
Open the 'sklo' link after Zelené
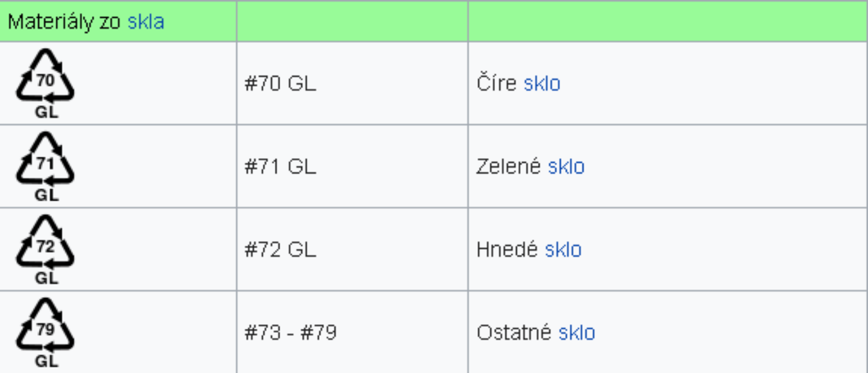tap(566, 167)
